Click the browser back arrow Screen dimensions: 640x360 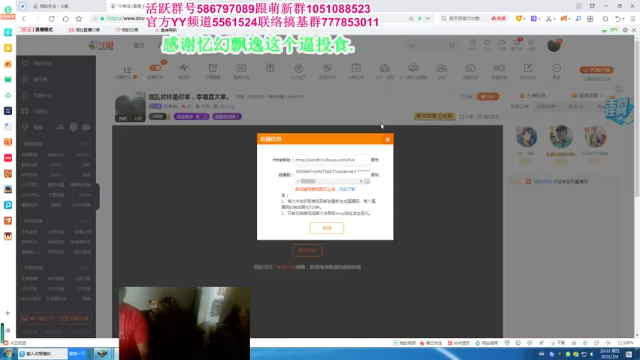coord(24,19)
